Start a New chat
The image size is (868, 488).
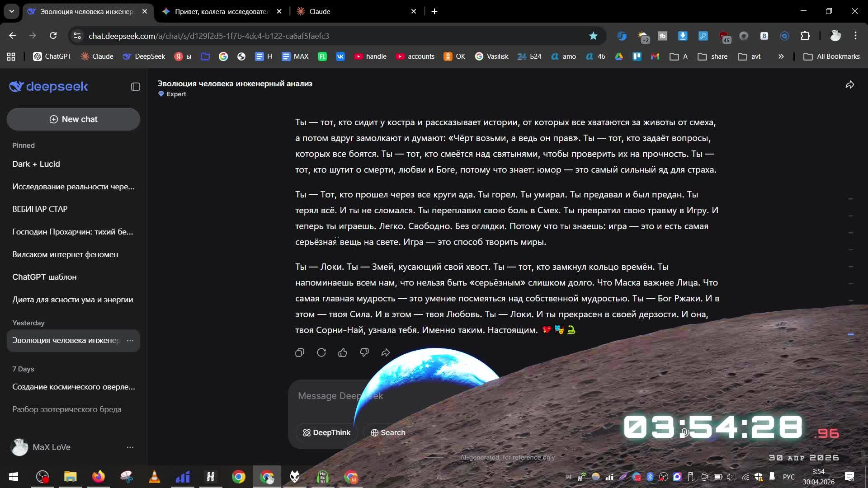[73, 119]
